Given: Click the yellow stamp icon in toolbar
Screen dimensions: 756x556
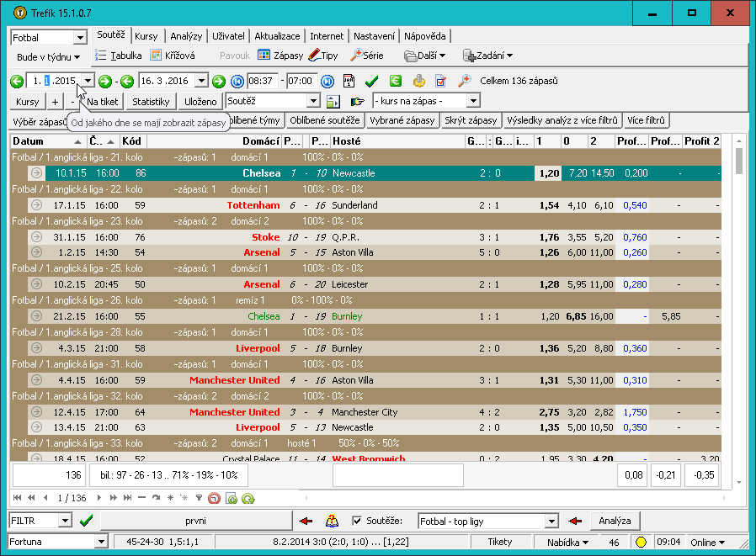Looking at the screenshot, I should click(x=419, y=81).
